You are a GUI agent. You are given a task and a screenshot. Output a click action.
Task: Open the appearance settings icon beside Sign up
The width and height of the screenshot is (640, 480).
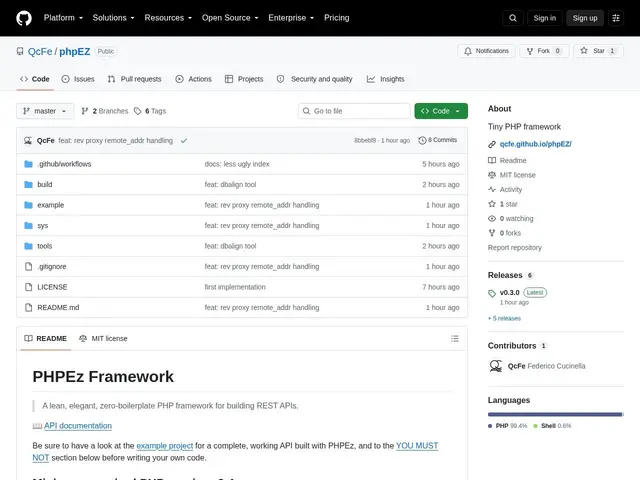click(616, 18)
